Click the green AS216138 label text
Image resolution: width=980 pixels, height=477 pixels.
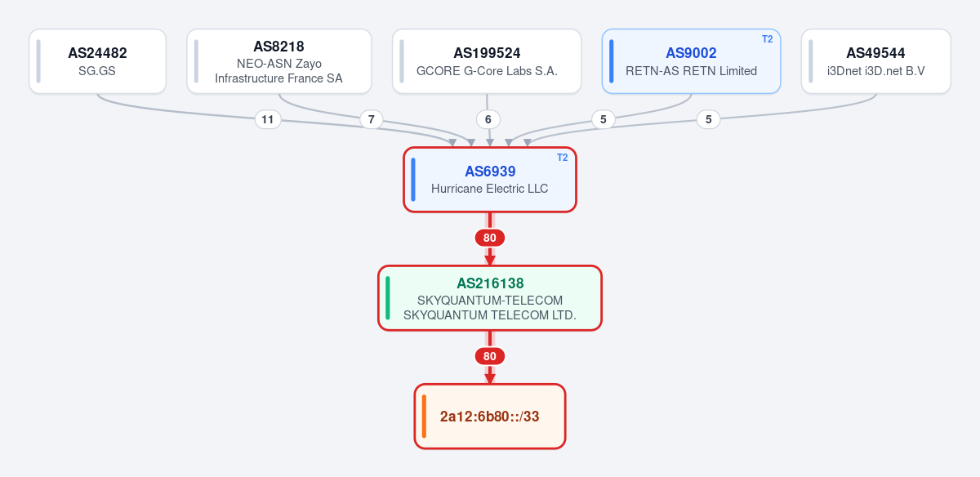pyautogui.click(x=490, y=283)
